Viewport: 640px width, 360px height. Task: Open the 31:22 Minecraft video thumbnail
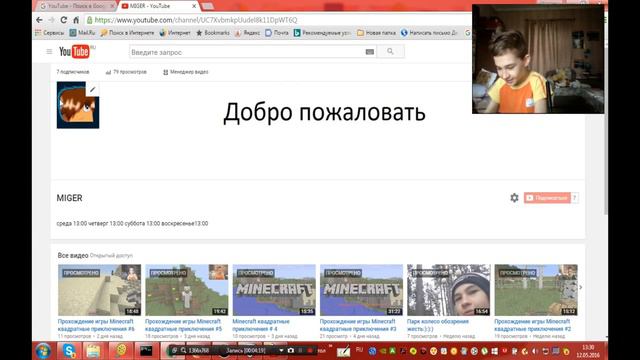(361, 290)
